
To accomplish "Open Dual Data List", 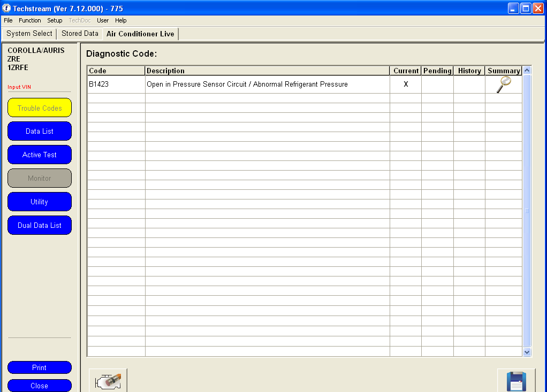I will [x=40, y=225].
